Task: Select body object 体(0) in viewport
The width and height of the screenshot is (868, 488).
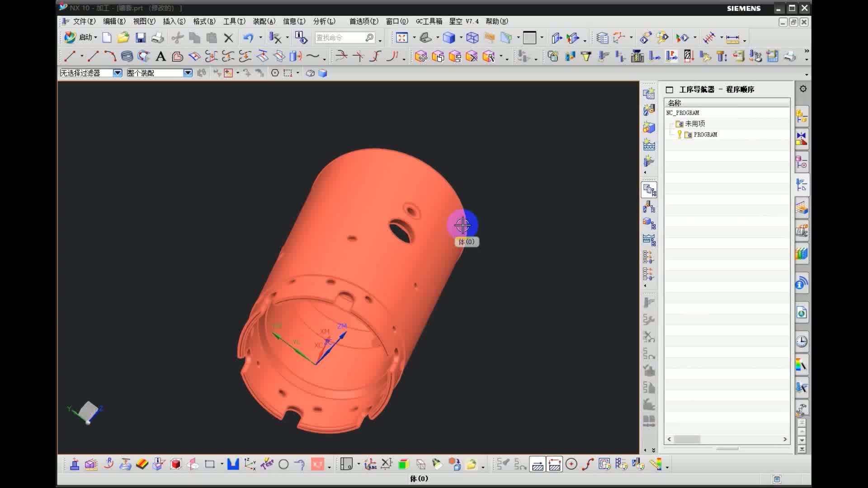Action: (462, 225)
